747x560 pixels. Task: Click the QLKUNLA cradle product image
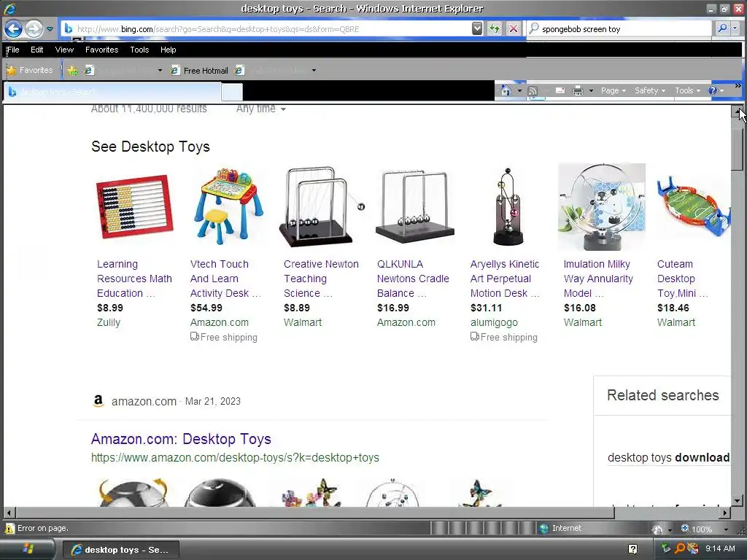(x=414, y=206)
